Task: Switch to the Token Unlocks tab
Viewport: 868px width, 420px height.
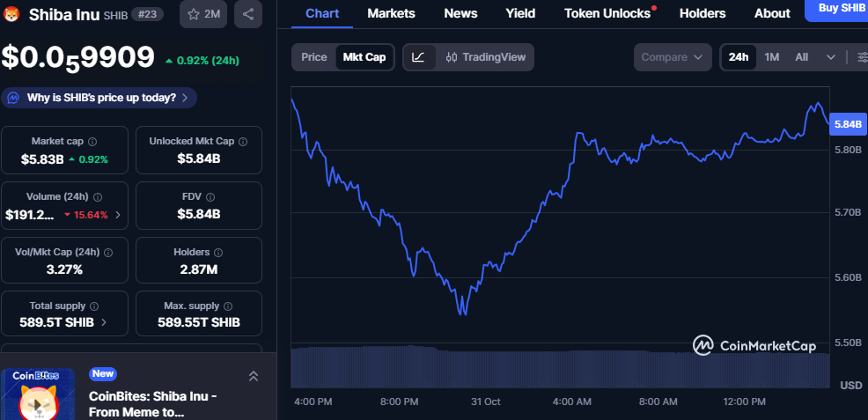Action: [x=607, y=13]
